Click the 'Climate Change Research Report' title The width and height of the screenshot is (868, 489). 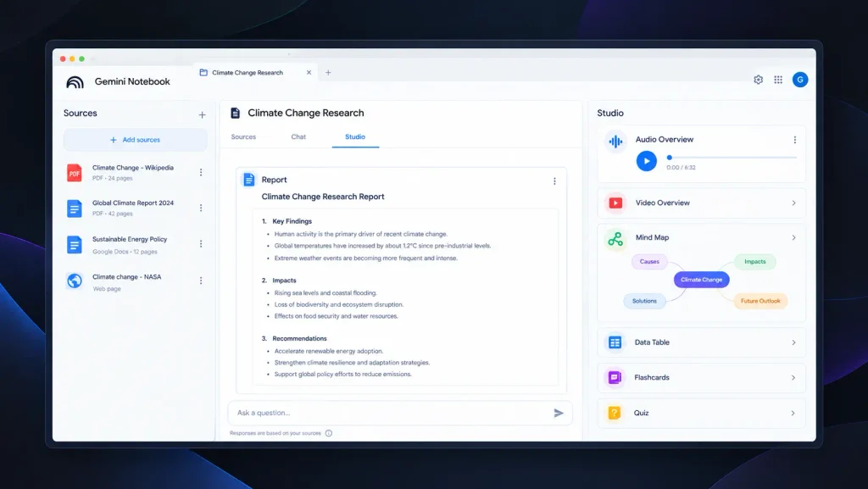(x=323, y=197)
